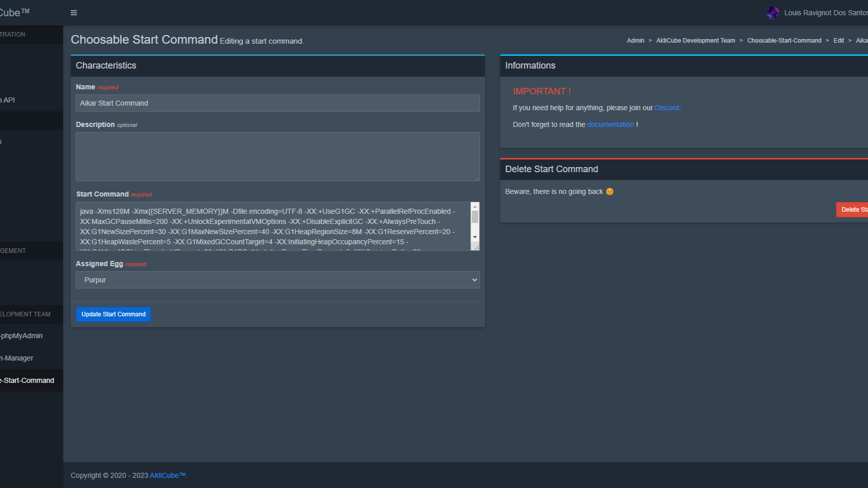Open the Assigned Egg dropdown
The height and width of the screenshot is (488, 868).
(277, 280)
